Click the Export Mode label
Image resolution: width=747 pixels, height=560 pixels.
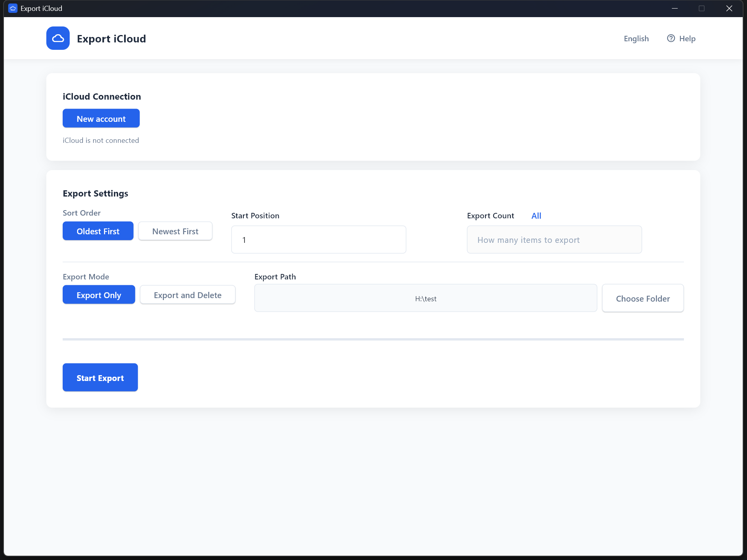coord(86,276)
